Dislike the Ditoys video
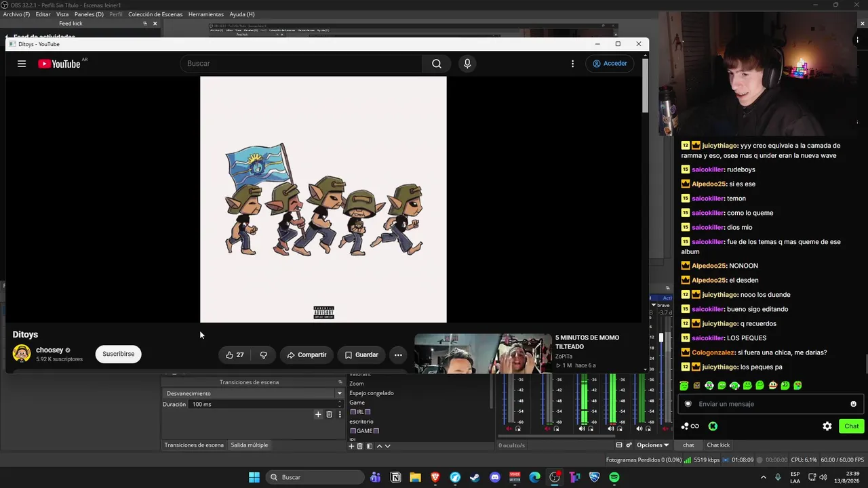Screen dimensions: 868x488 coord(264,354)
